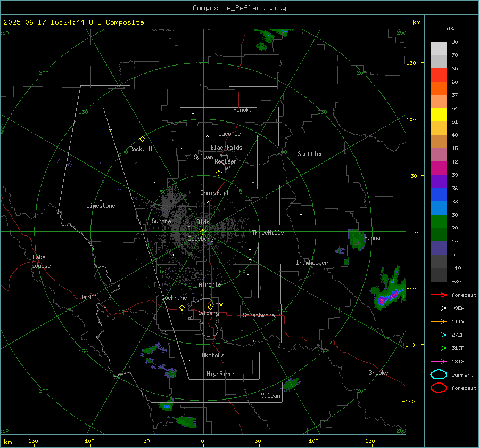This screenshot has width=479, height=448.
Task: Select the blue 33-36 dBZ swatch
Action: (x=439, y=195)
